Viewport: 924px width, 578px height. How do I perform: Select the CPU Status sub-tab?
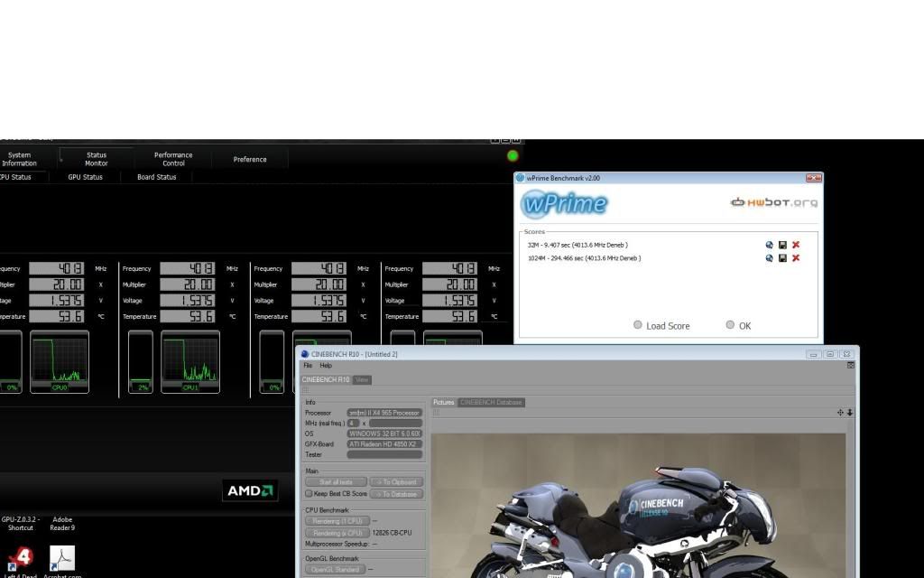[x=15, y=177]
